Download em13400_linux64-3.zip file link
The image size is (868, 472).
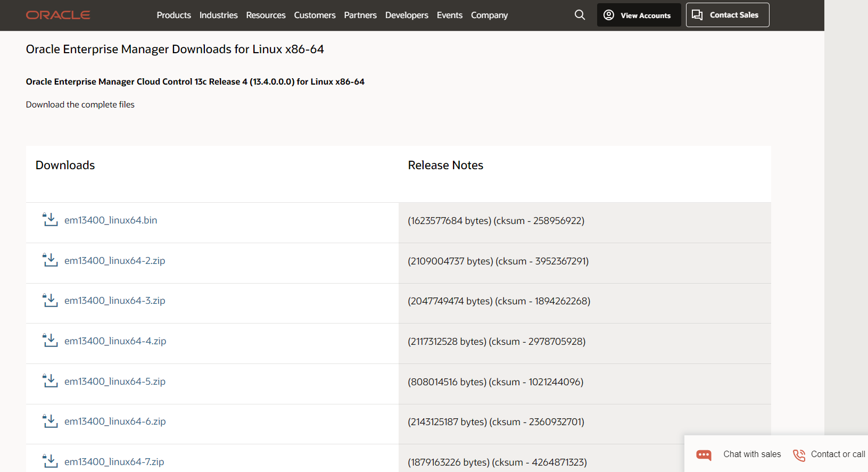coord(114,300)
